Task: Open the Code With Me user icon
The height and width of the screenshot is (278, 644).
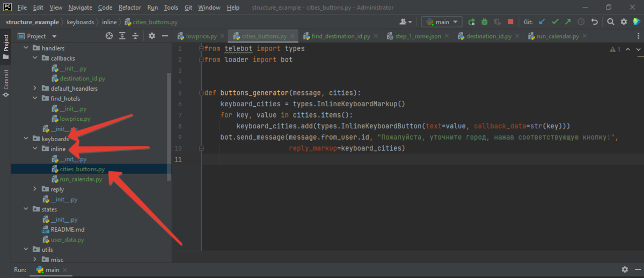Action: click(x=406, y=22)
